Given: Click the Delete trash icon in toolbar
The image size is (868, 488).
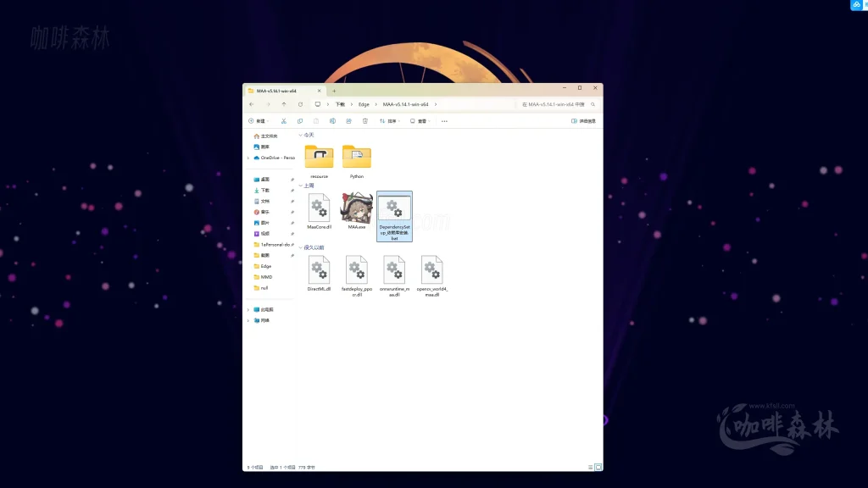Looking at the screenshot, I should 364,121.
